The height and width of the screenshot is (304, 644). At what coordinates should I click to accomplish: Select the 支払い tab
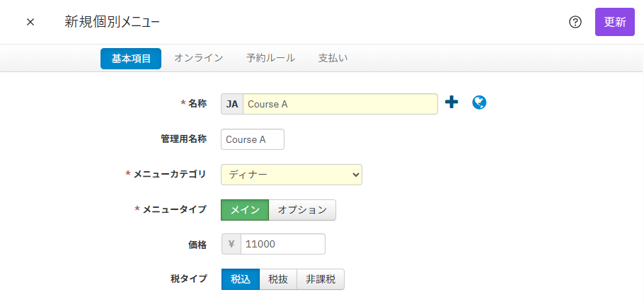[333, 58]
